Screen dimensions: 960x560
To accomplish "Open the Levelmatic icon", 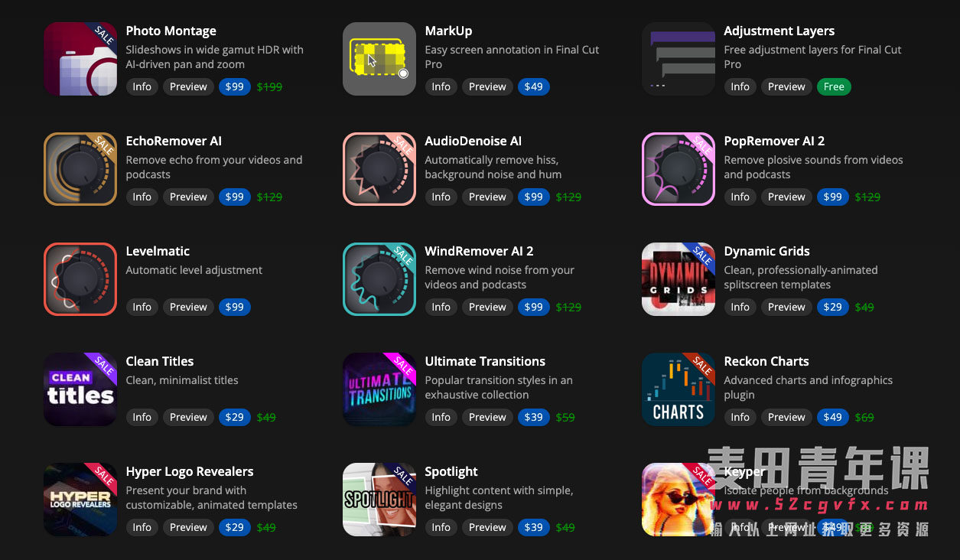I will (80, 279).
